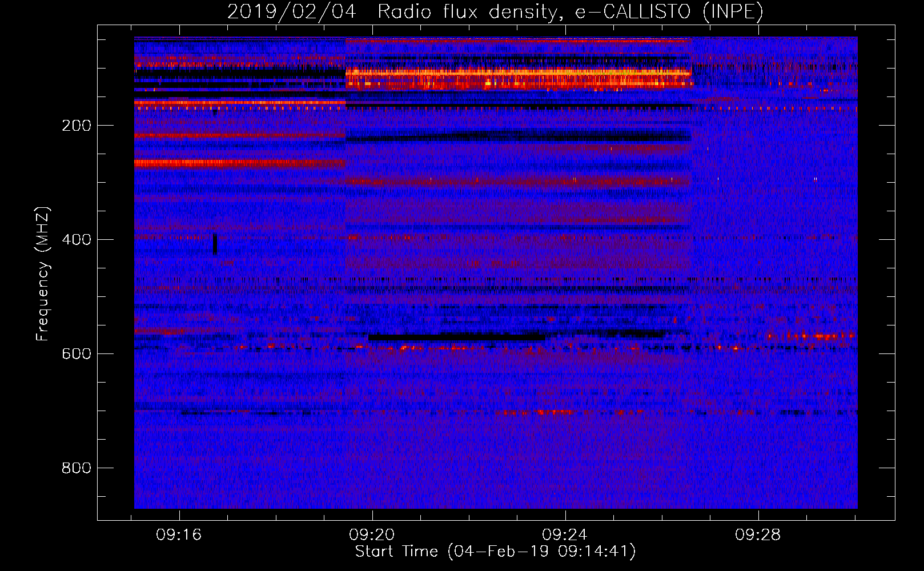This screenshot has width=924, height=571.
Task: Click the 09:20 time tick label
Action: [372, 535]
